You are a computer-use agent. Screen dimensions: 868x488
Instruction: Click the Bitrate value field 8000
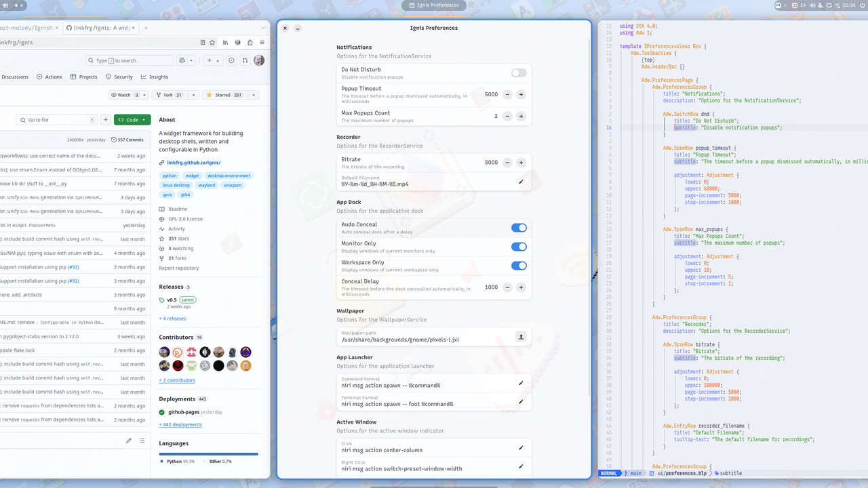click(491, 163)
